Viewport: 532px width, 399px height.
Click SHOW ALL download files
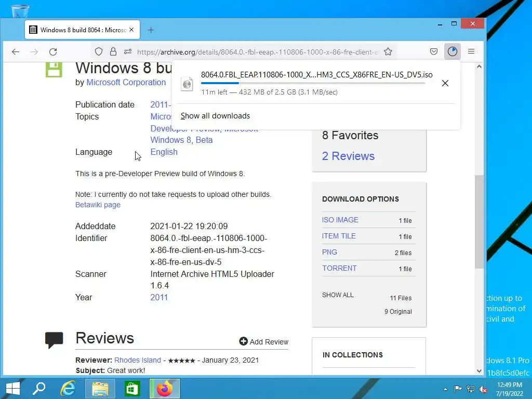(x=338, y=295)
